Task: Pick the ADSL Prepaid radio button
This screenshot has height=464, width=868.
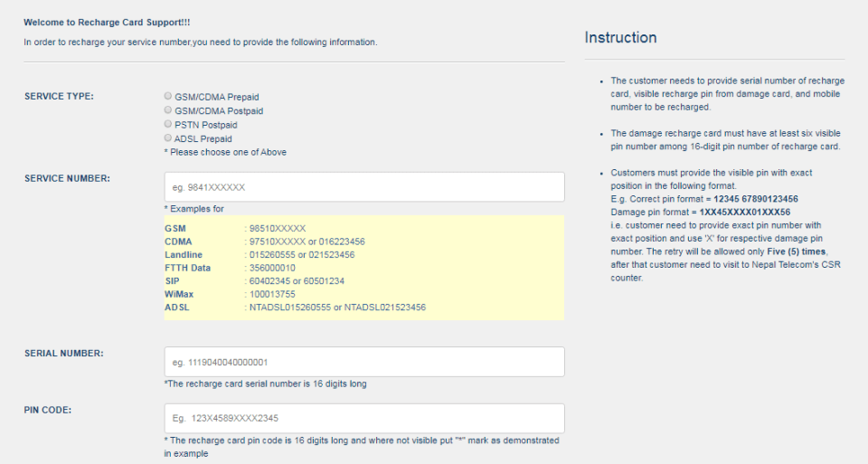Action: (x=168, y=137)
